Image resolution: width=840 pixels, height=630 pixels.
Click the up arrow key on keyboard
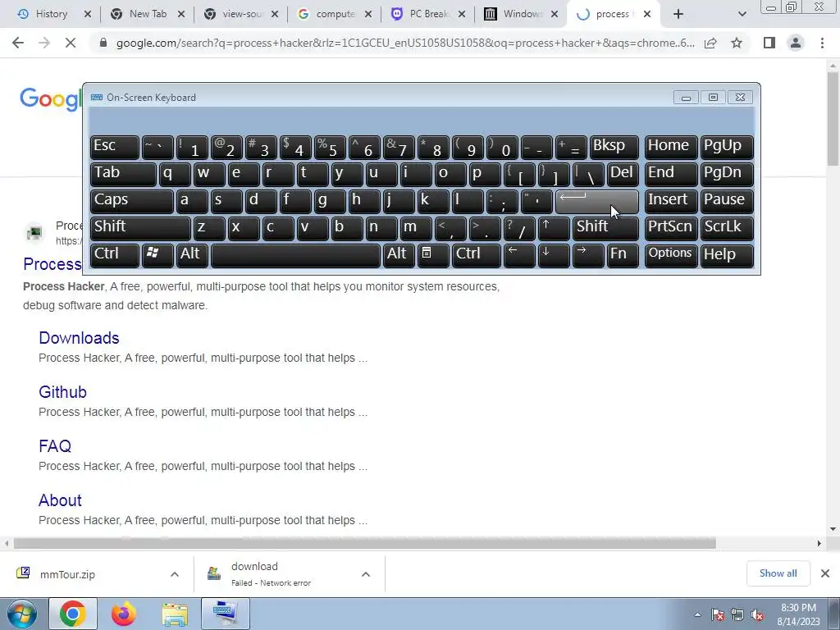click(554, 228)
